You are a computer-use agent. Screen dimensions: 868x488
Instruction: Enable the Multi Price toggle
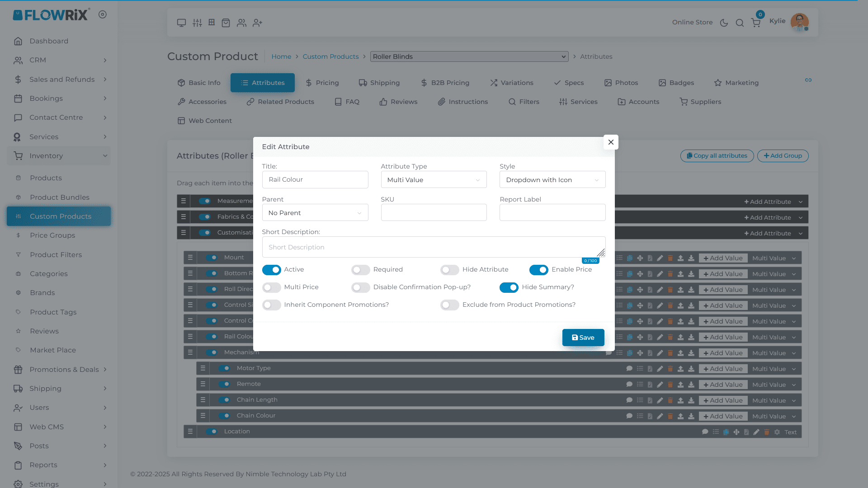tap(272, 287)
